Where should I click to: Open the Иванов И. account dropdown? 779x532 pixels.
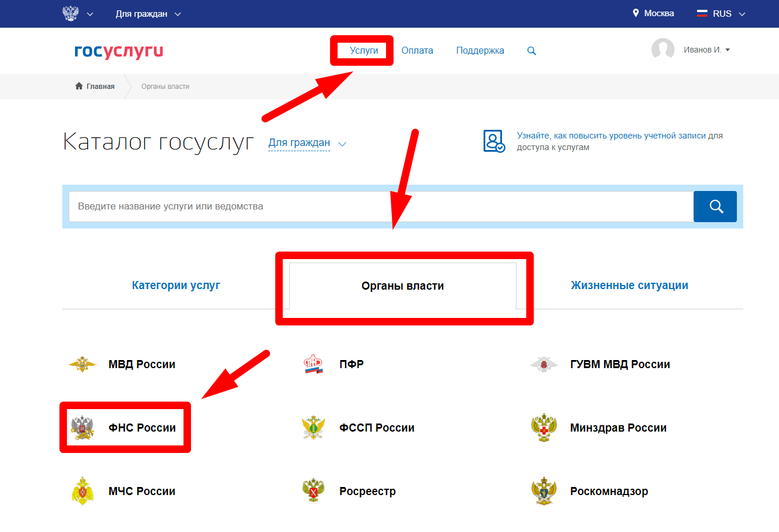click(x=707, y=50)
